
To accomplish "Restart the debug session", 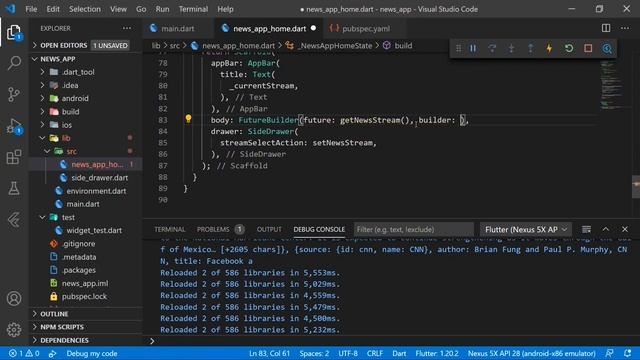I will [x=569, y=49].
